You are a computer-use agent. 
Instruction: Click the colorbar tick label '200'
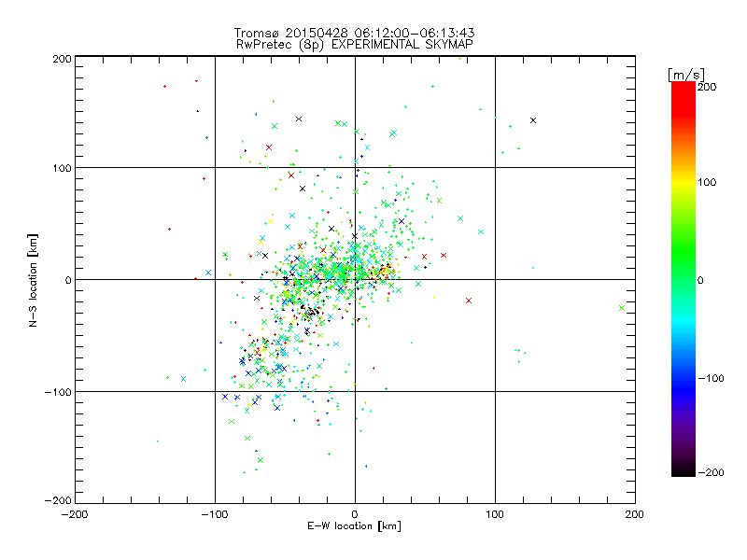pyautogui.click(x=707, y=87)
